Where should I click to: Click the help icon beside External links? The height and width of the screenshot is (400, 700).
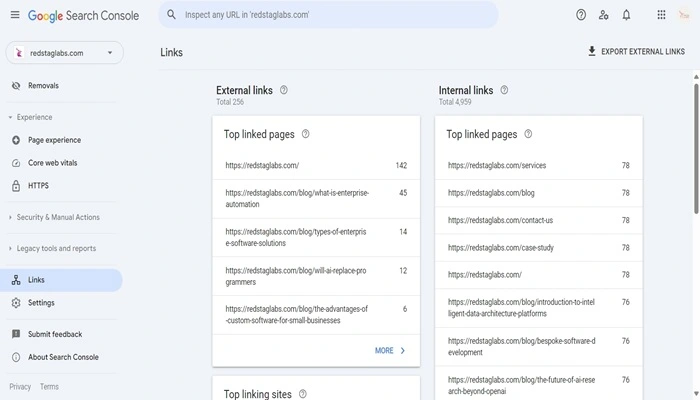[284, 90]
